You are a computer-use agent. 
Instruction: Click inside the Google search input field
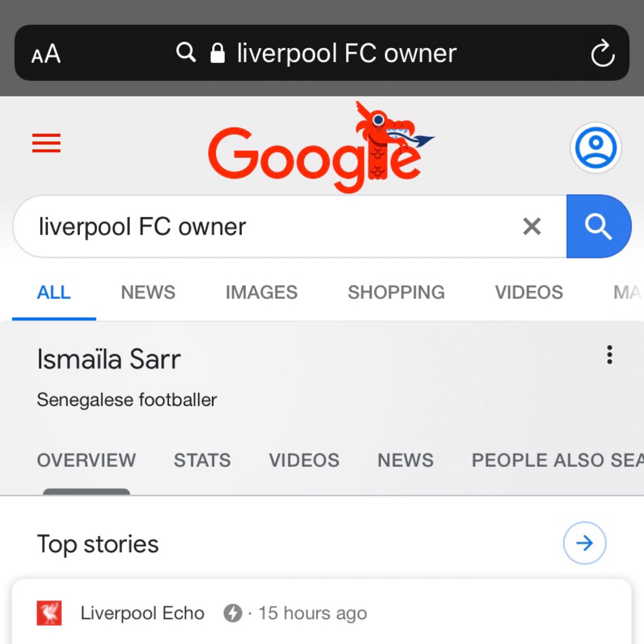pos(267,227)
